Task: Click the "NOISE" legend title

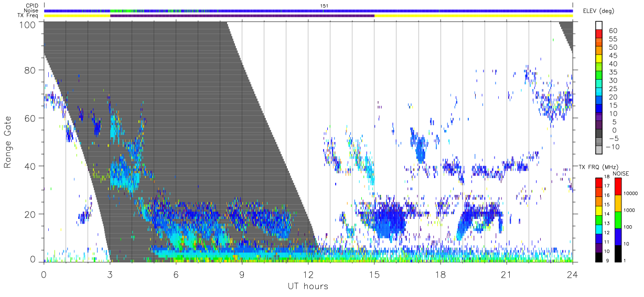Action: (x=621, y=173)
